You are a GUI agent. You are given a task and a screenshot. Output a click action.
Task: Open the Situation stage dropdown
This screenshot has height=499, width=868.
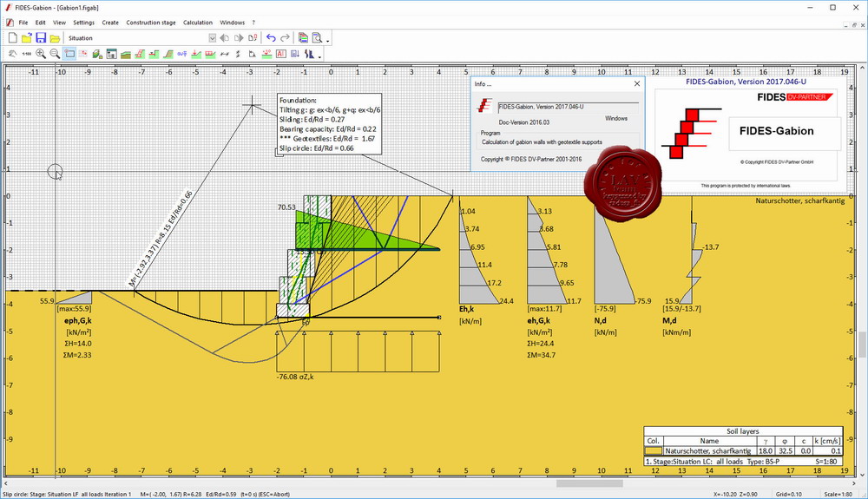coord(212,38)
